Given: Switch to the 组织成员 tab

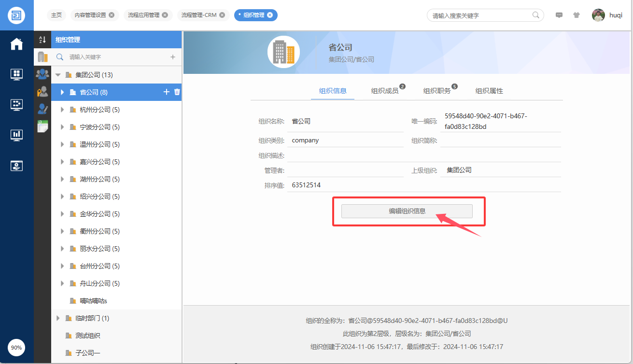Looking at the screenshot, I should [384, 91].
